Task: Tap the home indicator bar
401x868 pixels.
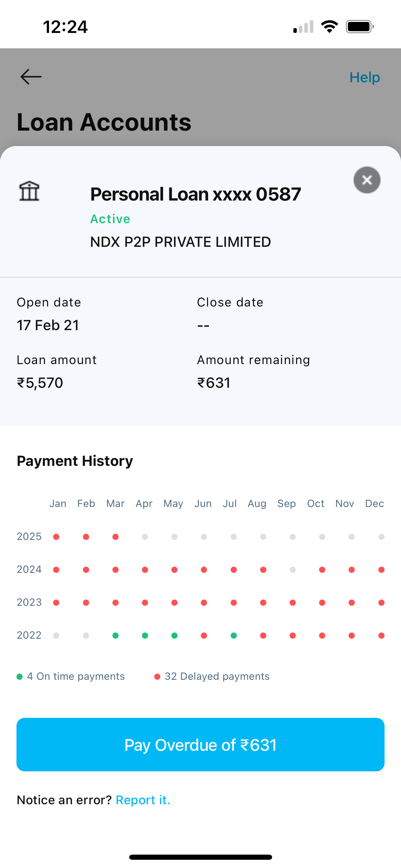Action: [x=200, y=857]
